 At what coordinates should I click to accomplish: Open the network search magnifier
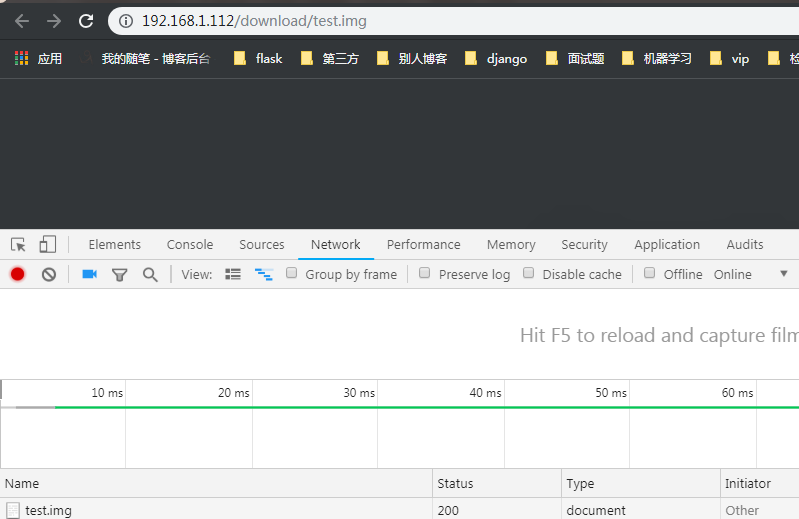pos(150,275)
